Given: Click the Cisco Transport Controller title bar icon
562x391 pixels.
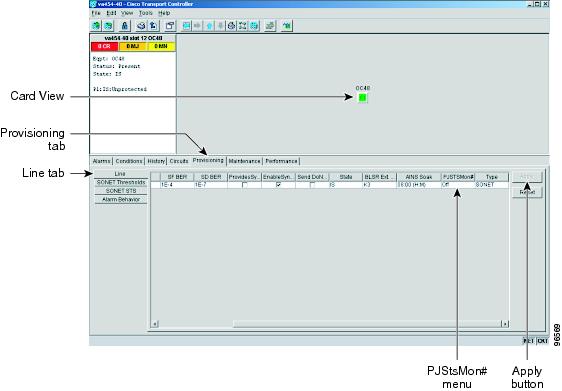Looking at the screenshot, I should 93,4.
